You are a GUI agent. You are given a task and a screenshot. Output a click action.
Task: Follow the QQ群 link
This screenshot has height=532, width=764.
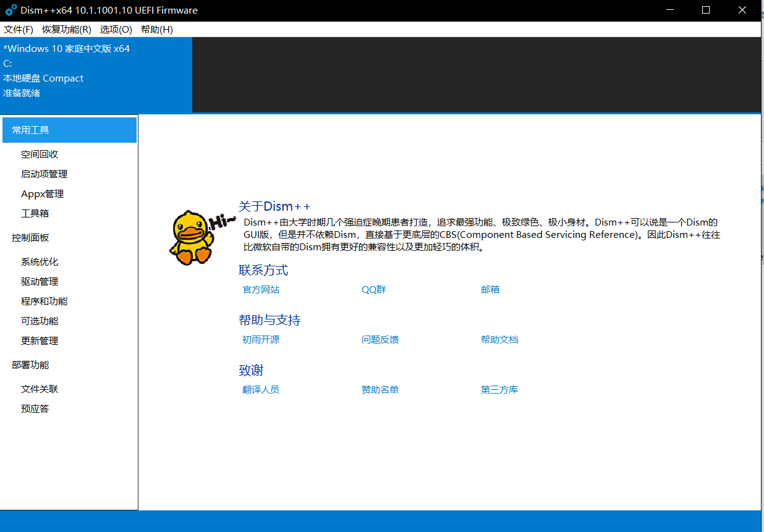pyautogui.click(x=374, y=290)
